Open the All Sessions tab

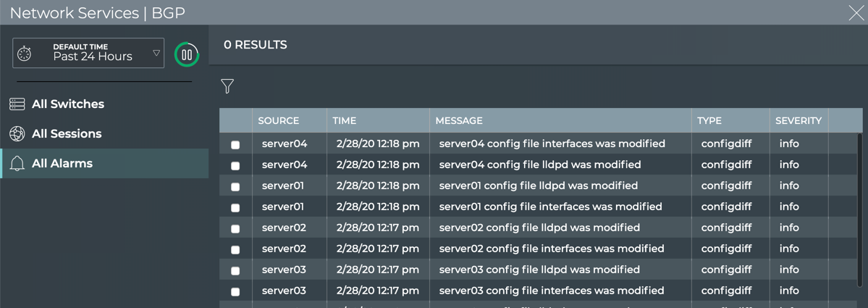(67, 134)
